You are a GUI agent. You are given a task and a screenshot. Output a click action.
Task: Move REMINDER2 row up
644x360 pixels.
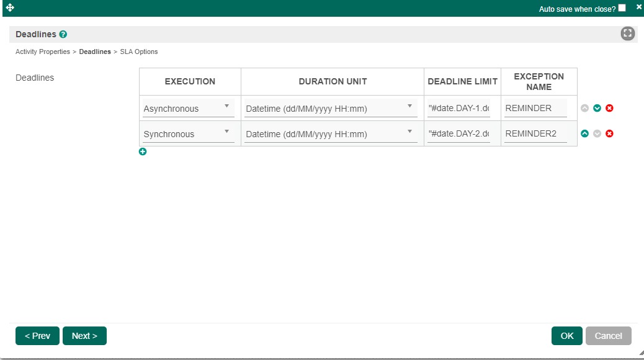point(585,133)
